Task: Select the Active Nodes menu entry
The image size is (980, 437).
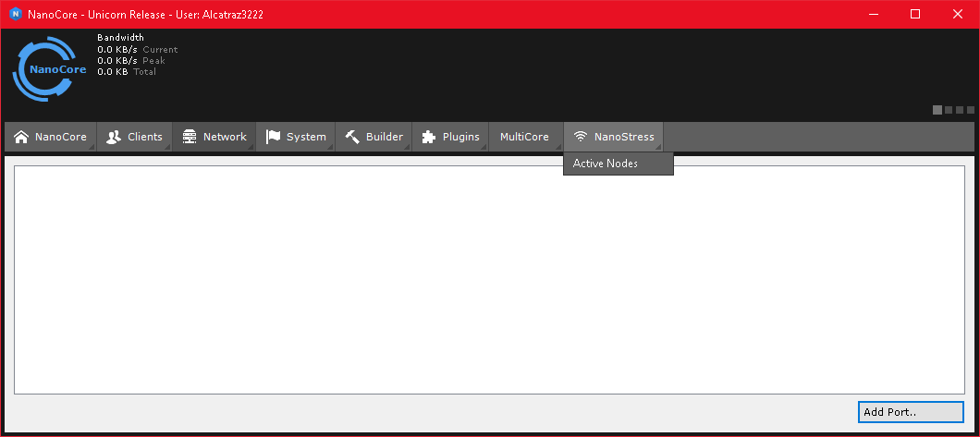Action: 606,164
